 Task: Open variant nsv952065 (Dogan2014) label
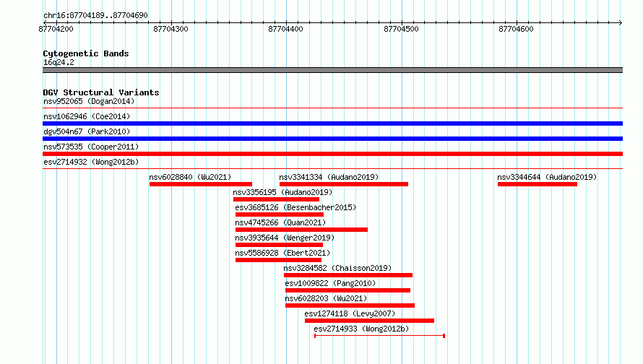[x=89, y=101]
